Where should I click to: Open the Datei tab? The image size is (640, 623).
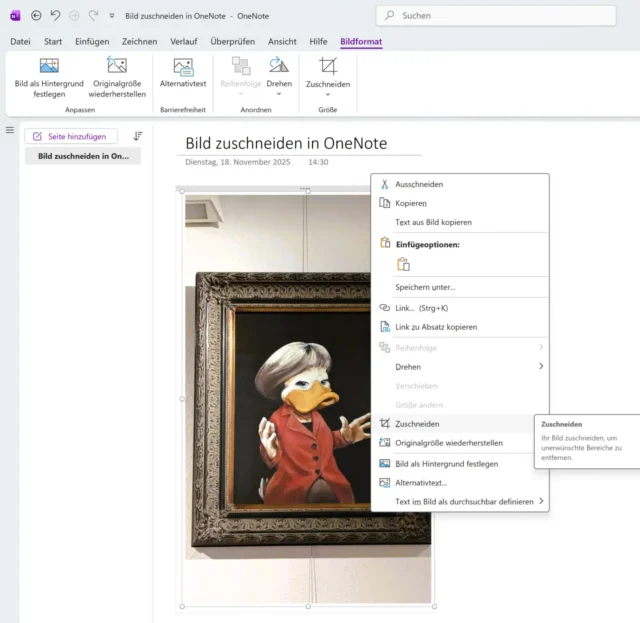[20, 41]
